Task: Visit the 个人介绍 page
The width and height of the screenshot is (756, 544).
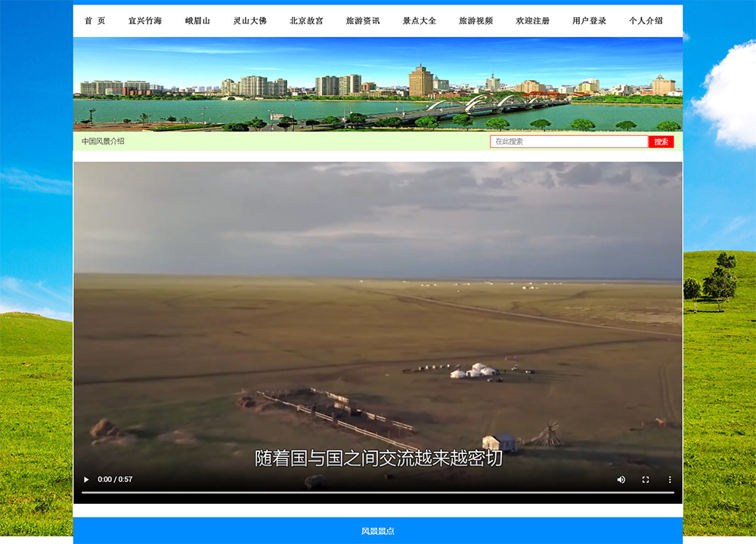Action: coord(646,20)
